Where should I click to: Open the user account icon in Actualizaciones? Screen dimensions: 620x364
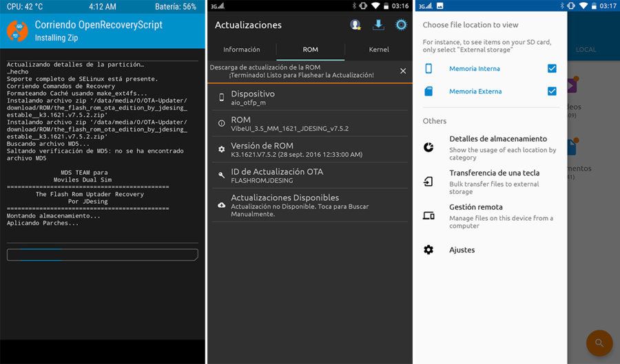355,25
